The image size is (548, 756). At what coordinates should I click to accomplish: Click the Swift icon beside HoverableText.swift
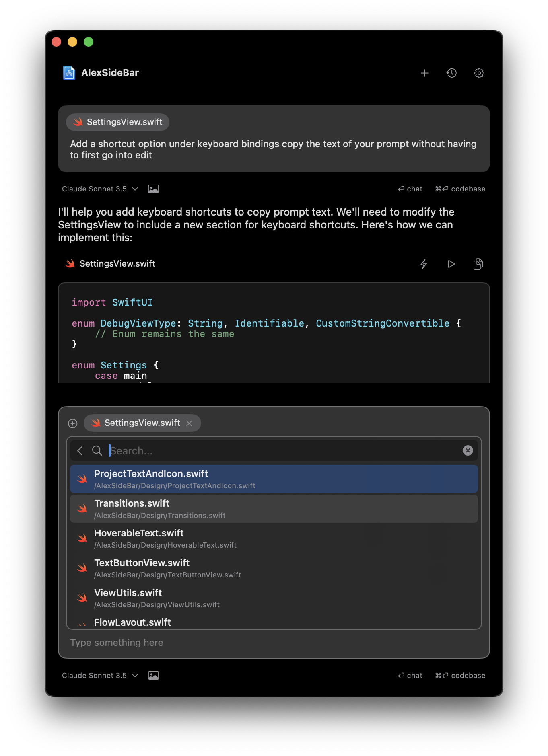[x=82, y=538]
